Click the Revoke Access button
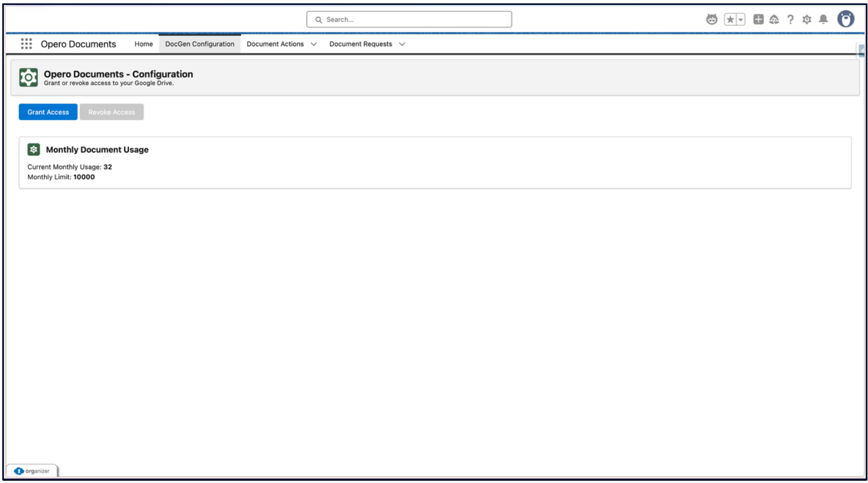 pos(112,112)
